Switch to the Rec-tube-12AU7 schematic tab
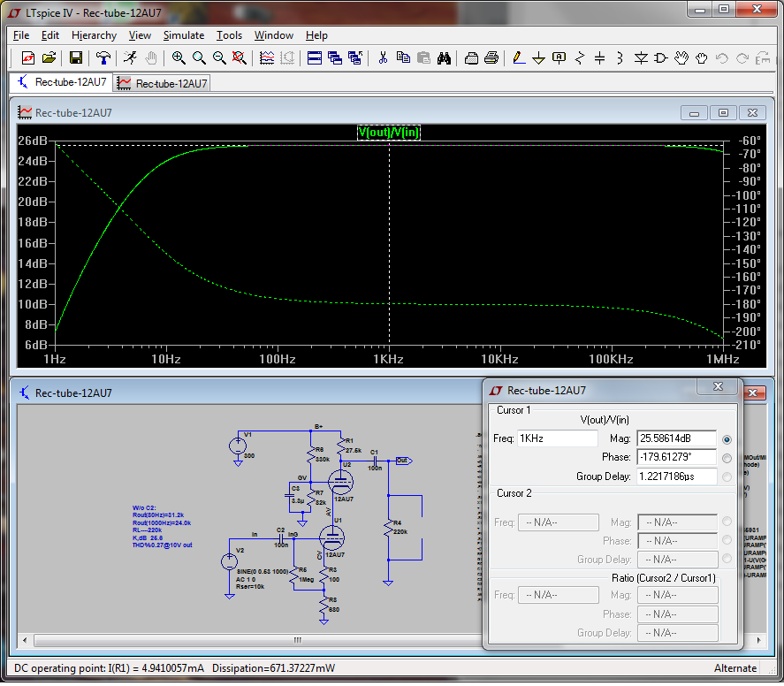Viewport: 784px width, 686px height. (61, 83)
